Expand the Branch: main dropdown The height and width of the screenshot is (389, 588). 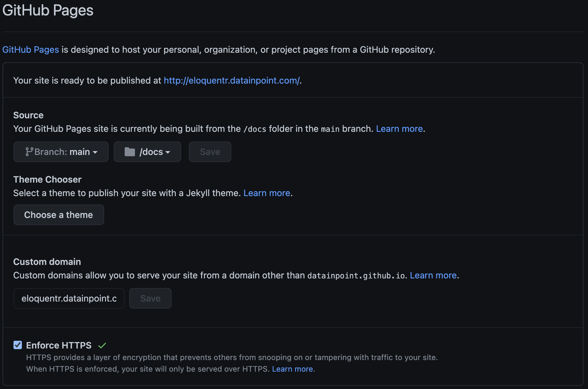[61, 152]
